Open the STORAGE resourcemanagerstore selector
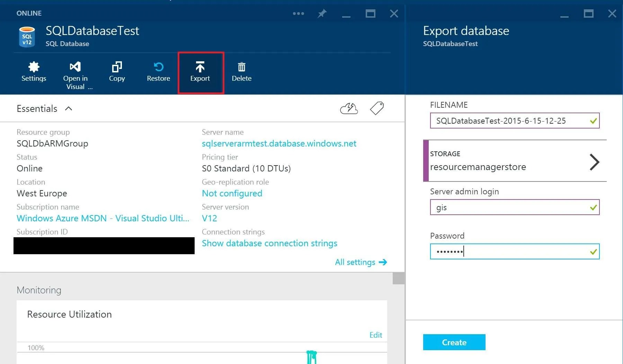623x364 pixels. click(x=515, y=161)
